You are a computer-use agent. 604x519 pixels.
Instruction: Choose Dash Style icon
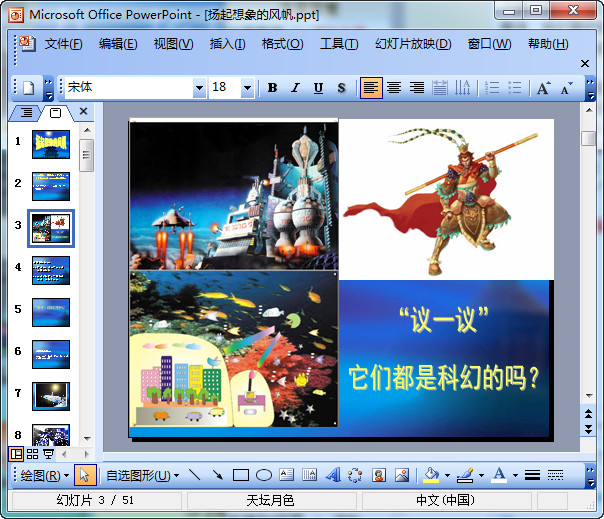[555, 475]
